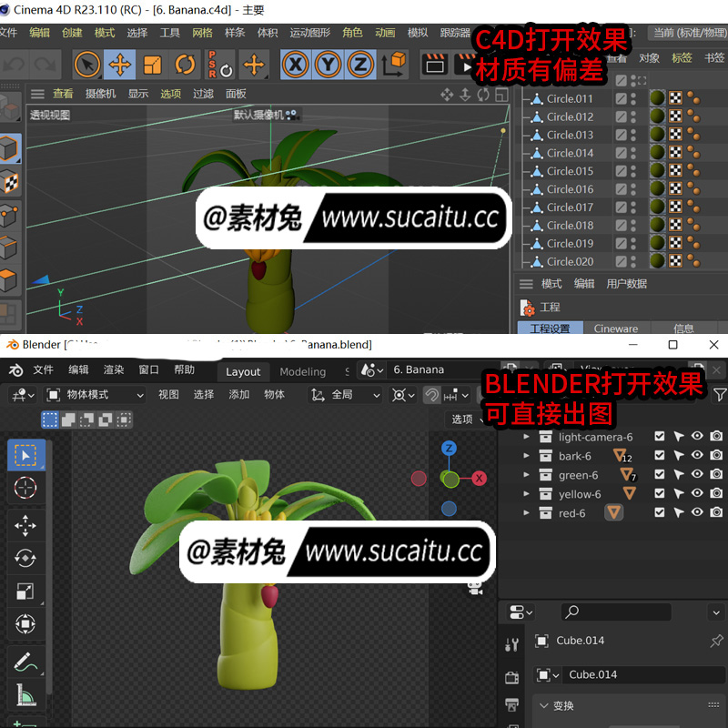Uncheck the yellow-6 collection checkbox

coord(659,493)
